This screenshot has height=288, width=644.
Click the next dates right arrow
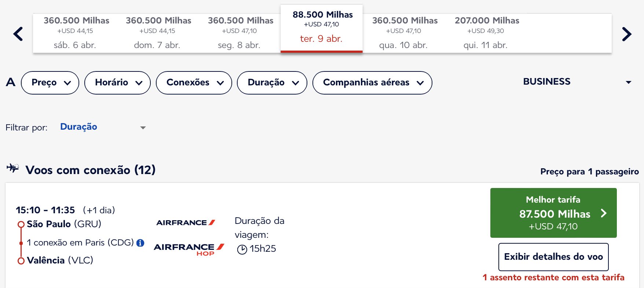[x=627, y=34]
